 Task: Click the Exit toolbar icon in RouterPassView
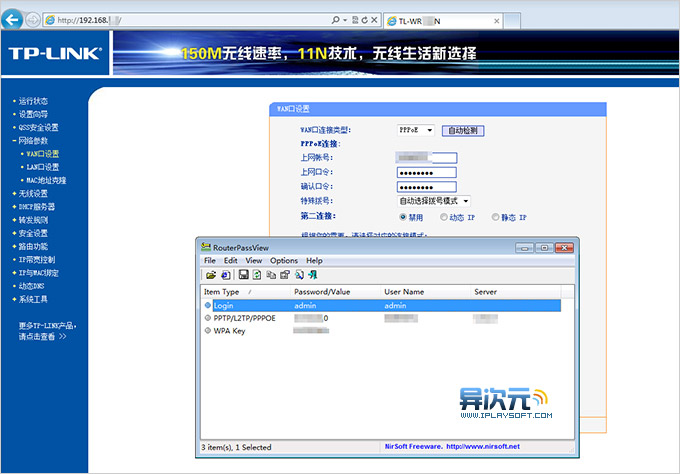(313, 274)
